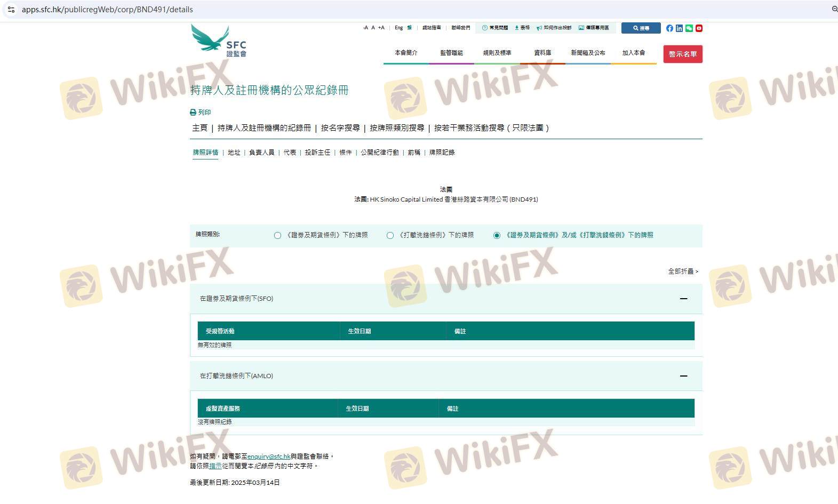
Task: Click 全部折疊 to collapse all sections
Action: (x=683, y=271)
